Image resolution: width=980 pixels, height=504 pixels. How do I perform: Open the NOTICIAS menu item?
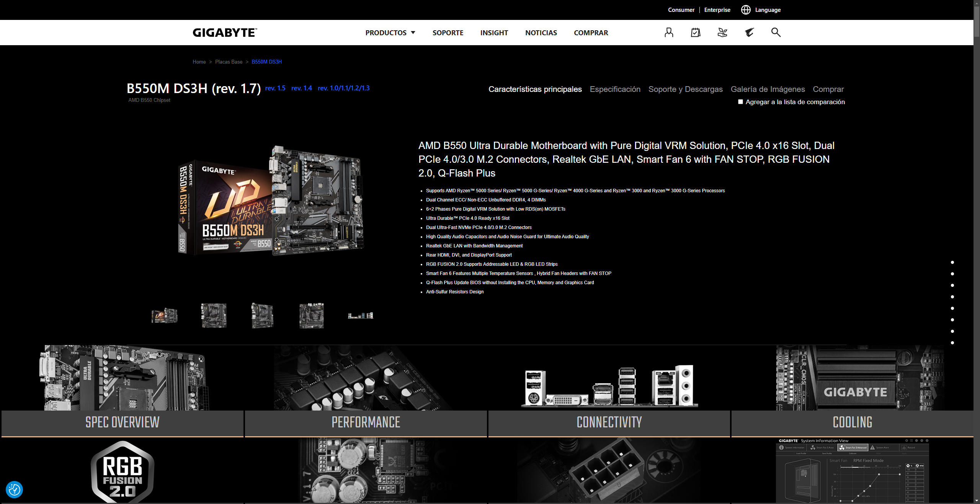(541, 33)
